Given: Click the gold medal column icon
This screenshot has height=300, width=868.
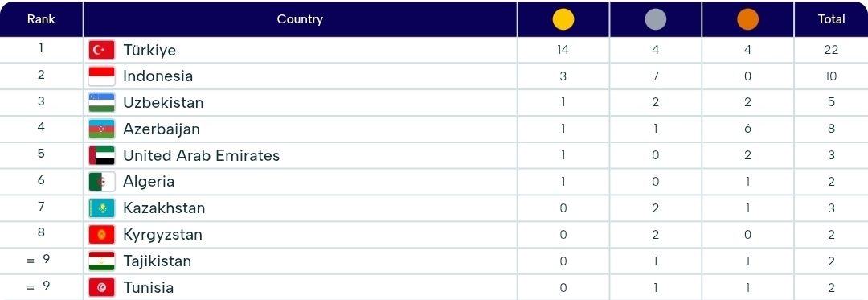Looking at the screenshot, I should point(563,19).
